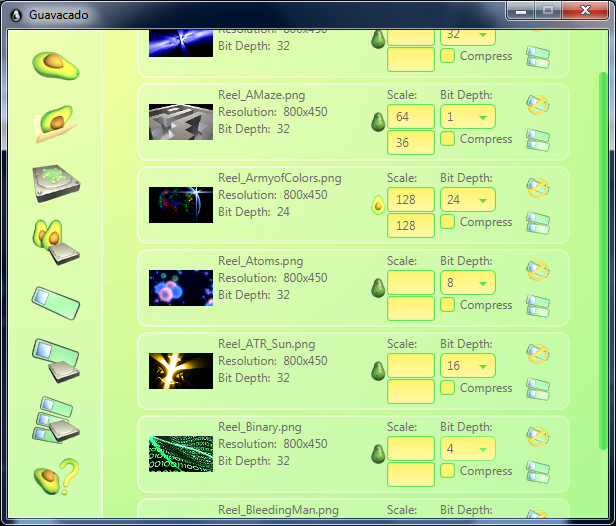Enable Compress for Reel_Binary.png
This screenshot has width=616, height=526.
(x=447, y=471)
